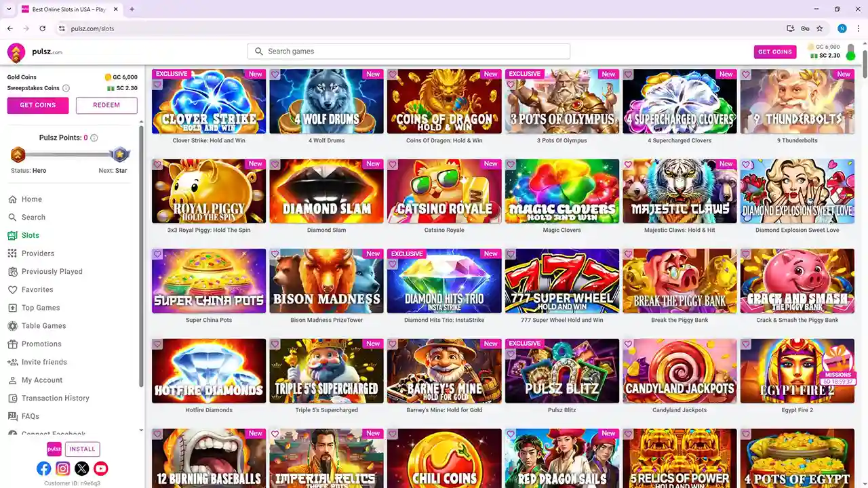Favorite the Clover Strike game heart
868x488 pixels.
click(x=157, y=85)
